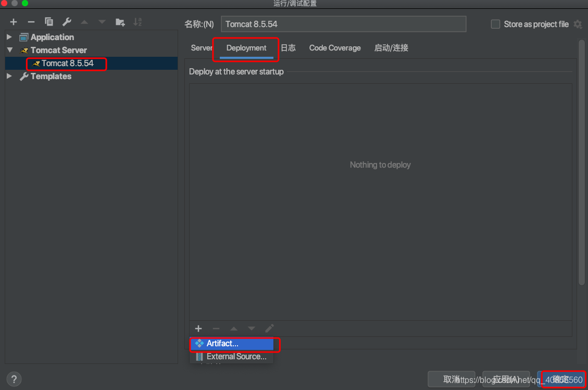Expand the Application tree node
This screenshot has height=390, width=588.
(x=9, y=37)
